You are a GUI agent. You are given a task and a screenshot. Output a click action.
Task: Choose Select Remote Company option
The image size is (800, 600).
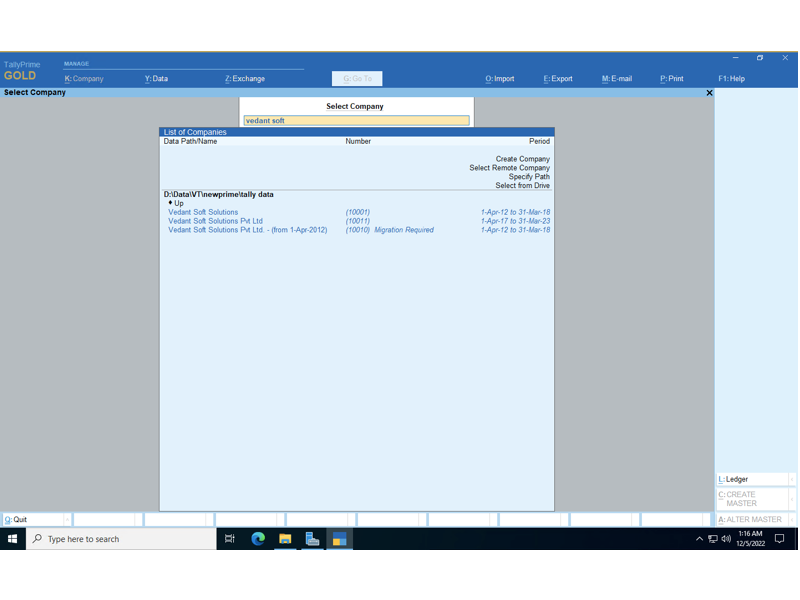[x=510, y=168]
